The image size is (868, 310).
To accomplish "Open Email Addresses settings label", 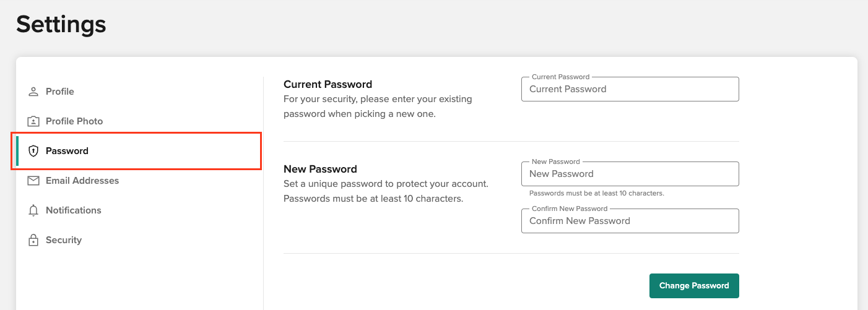I will click(x=82, y=181).
